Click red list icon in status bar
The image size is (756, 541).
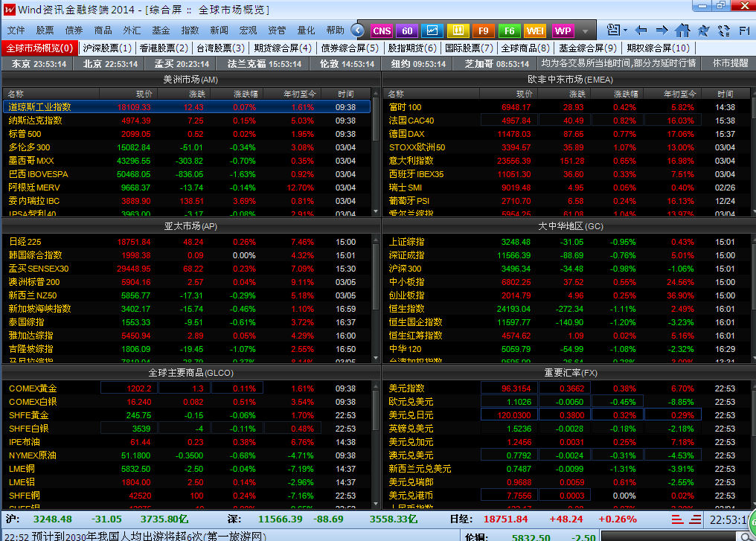[677, 519]
